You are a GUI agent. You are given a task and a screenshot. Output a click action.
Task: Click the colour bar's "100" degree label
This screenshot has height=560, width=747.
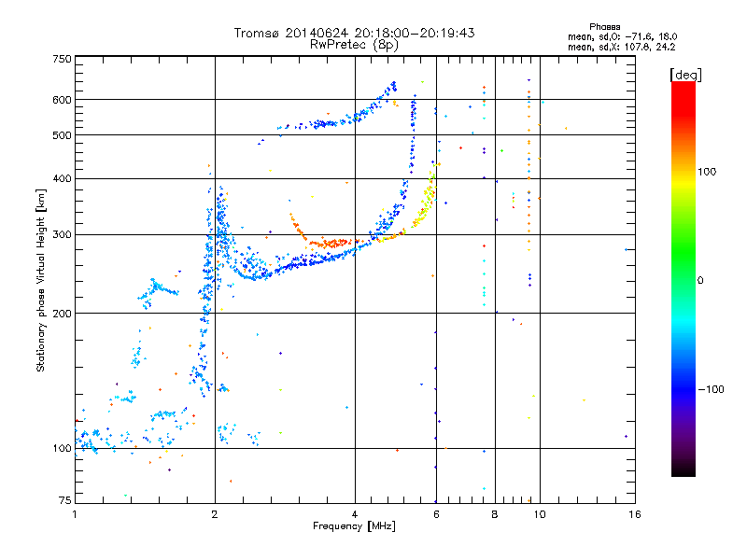tap(707, 172)
